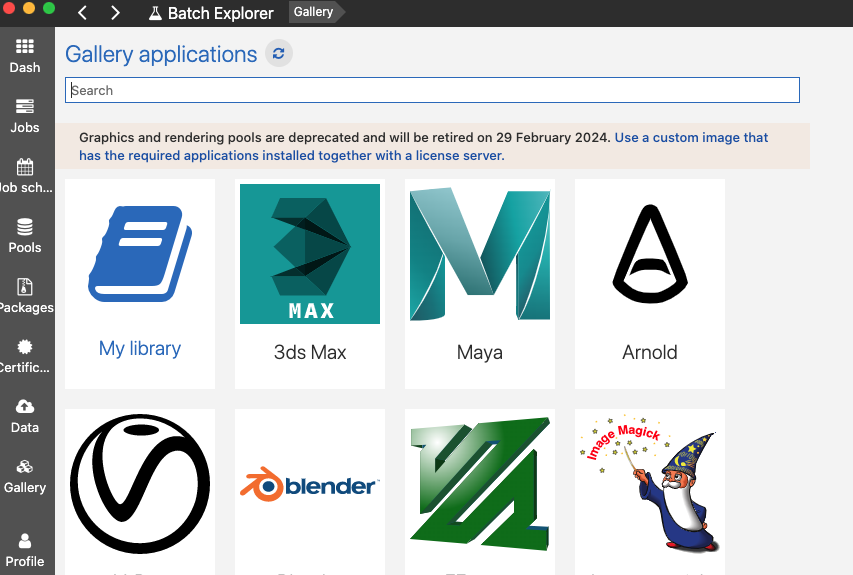Click the green macOS zoom button

coord(49,8)
